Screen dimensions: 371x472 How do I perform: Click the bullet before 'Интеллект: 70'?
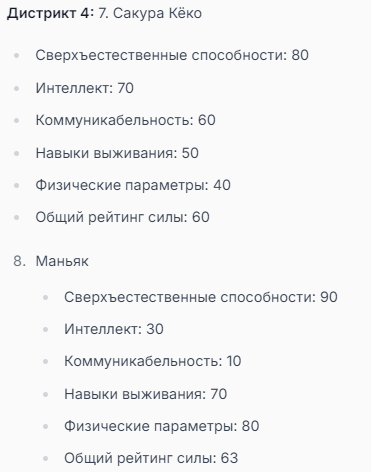point(17,88)
